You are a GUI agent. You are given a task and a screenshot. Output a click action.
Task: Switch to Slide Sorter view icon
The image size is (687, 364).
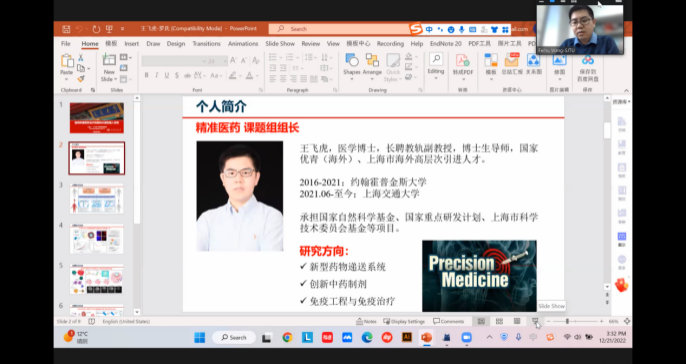coord(499,322)
